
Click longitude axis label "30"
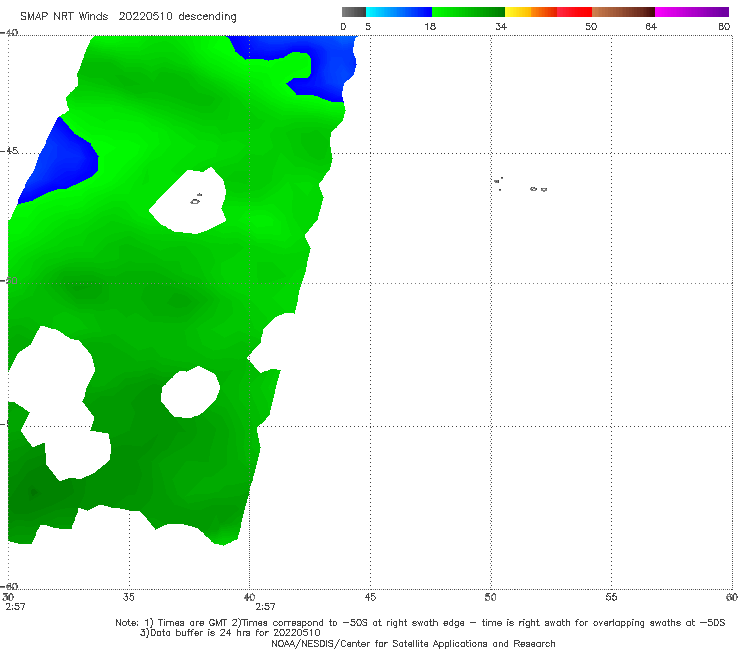pyautogui.click(x=8, y=597)
